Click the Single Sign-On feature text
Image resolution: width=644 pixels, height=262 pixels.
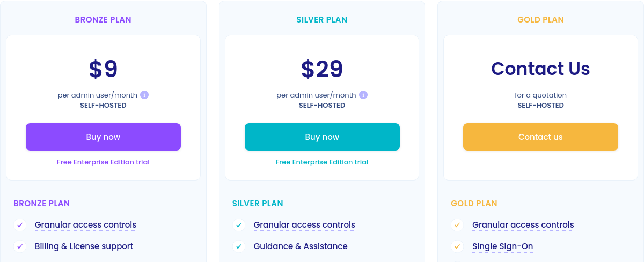[502, 246]
